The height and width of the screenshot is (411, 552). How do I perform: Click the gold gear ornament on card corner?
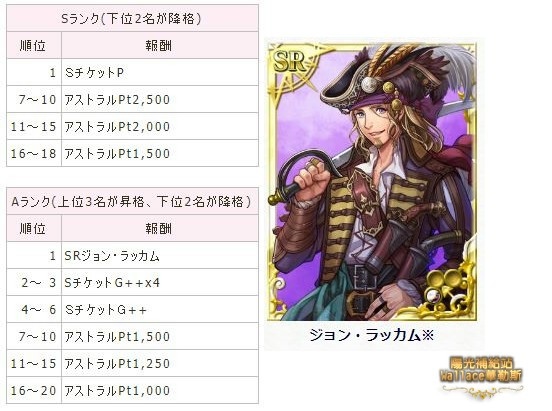point(446,289)
